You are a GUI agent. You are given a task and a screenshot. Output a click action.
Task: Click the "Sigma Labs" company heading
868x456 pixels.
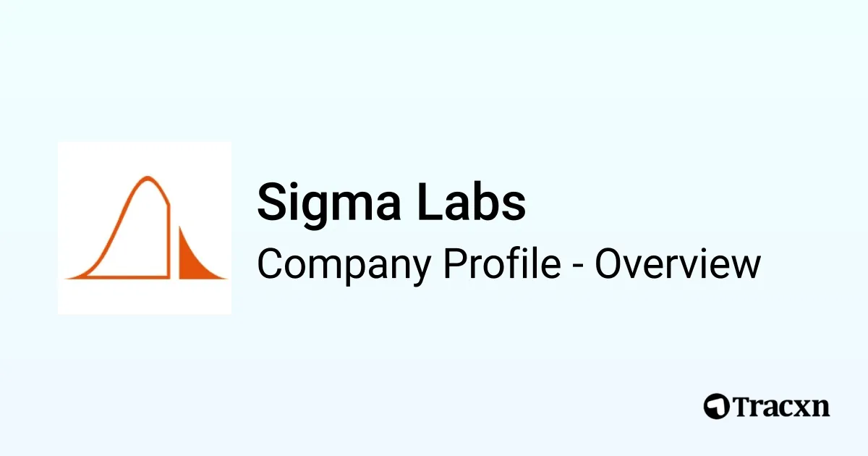[391, 202]
